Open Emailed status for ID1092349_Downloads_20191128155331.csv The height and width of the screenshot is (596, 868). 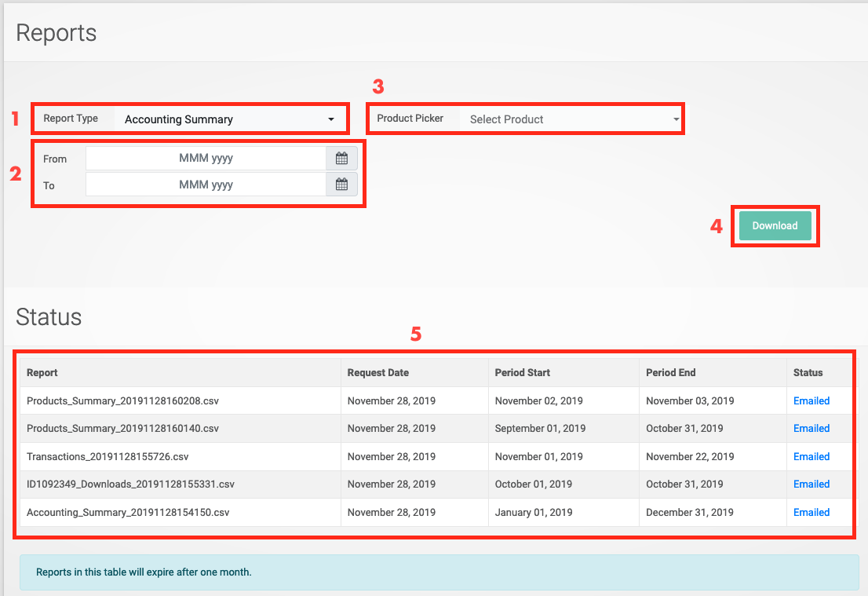point(811,484)
